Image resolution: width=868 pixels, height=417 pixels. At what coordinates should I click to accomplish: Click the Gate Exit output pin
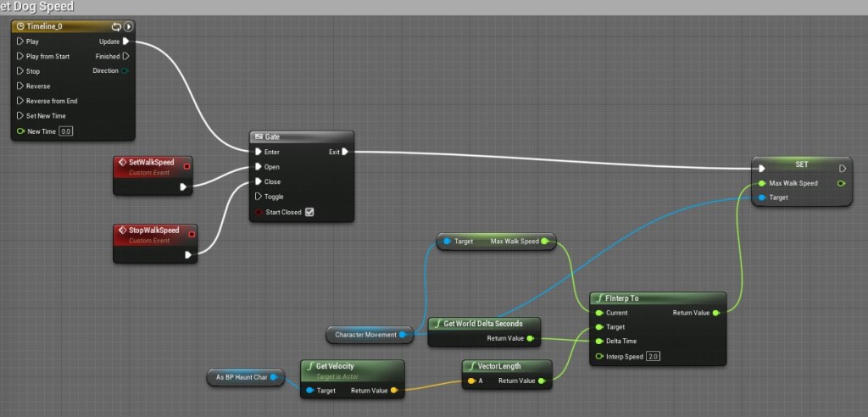(345, 152)
